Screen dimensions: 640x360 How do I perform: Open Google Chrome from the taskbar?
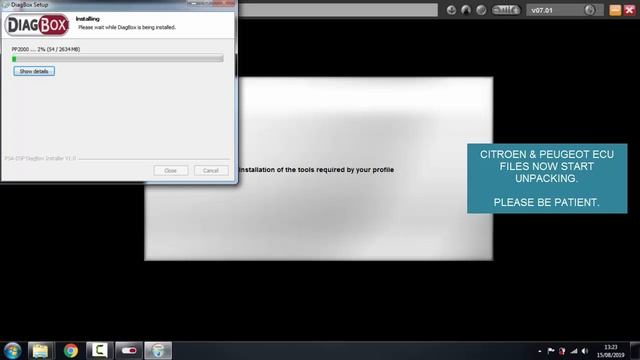tap(71, 351)
